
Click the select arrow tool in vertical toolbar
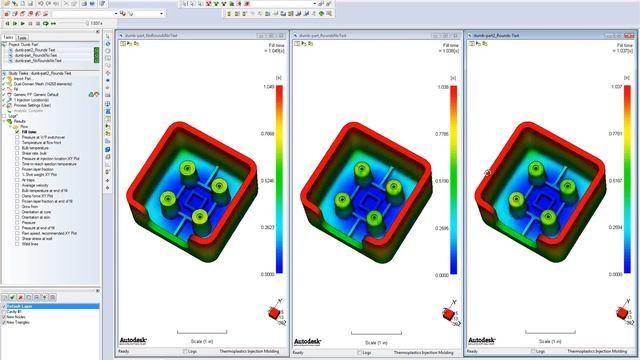tap(108, 36)
